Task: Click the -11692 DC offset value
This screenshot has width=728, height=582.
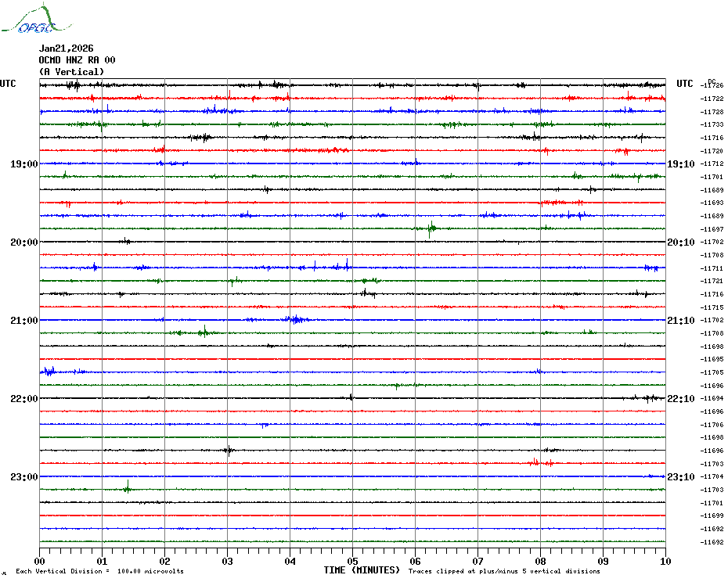Action: coord(712,542)
